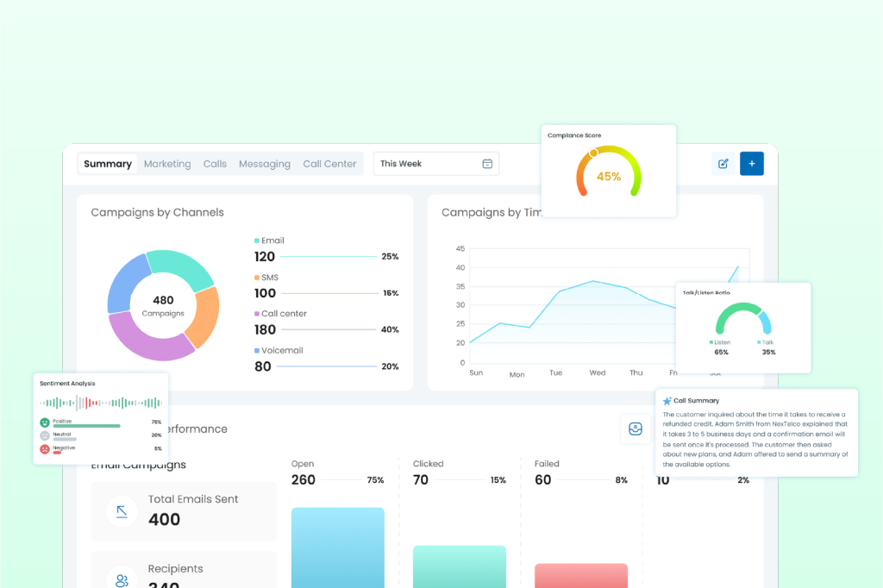This screenshot has height=588, width=883.
Task: Go to the Call Center tab
Action: tap(329, 164)
